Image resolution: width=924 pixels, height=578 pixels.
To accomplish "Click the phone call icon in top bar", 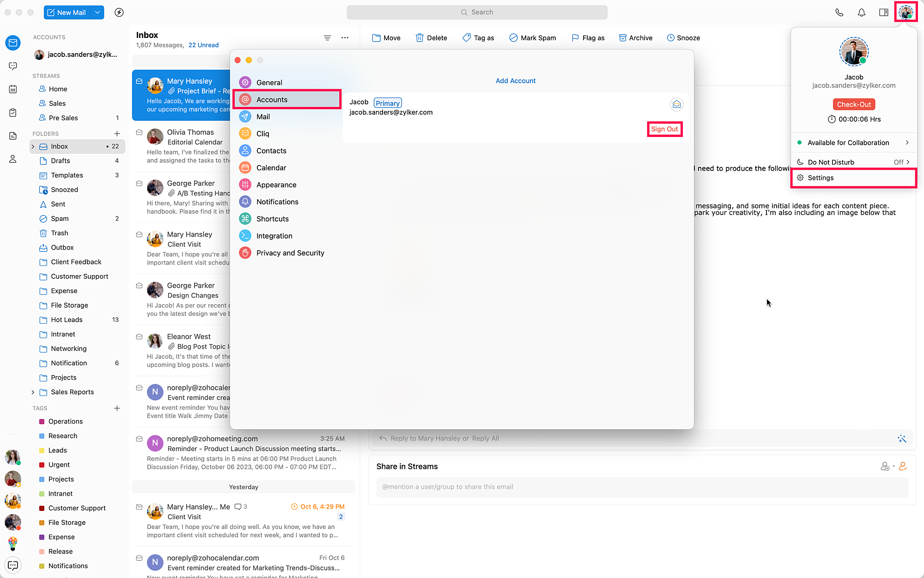I will pos(839,12).
